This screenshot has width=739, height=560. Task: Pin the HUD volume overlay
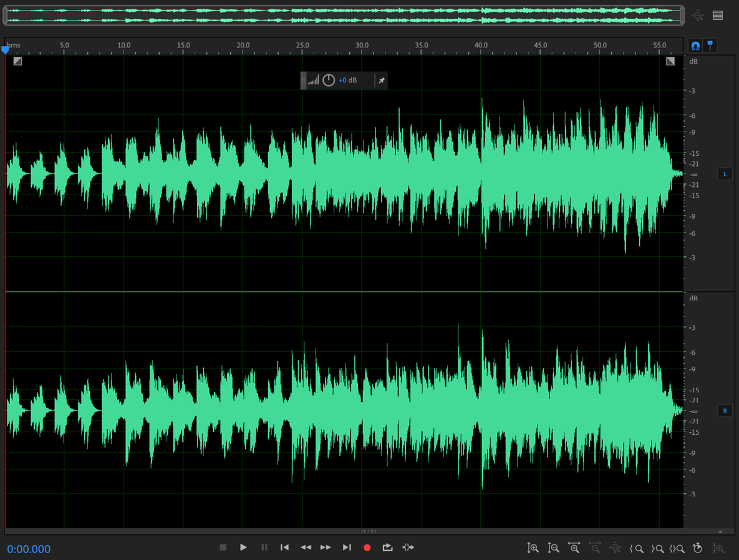click(x=381, y=80)
